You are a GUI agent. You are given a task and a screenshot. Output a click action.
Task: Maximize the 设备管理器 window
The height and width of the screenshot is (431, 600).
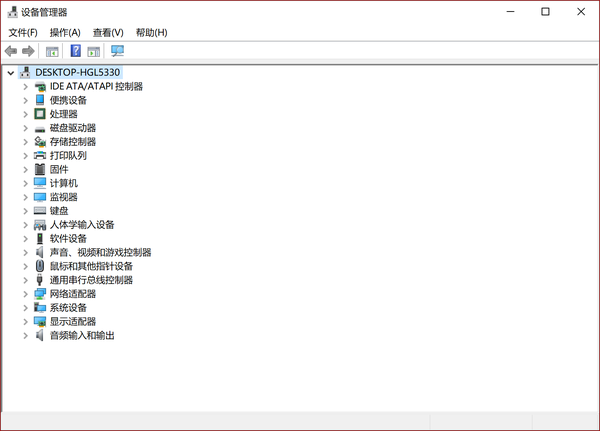coord(545,11)
